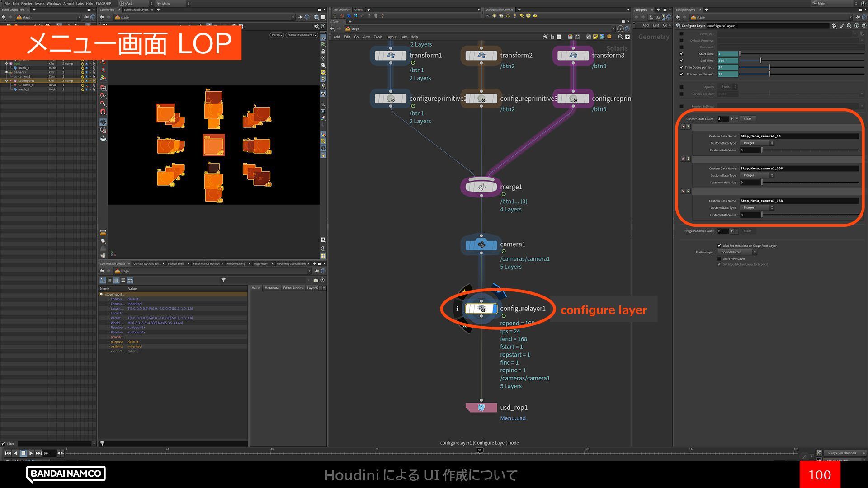Adjust the End Time slider
This screenshot has width=868, height=488.
(760, 61)
